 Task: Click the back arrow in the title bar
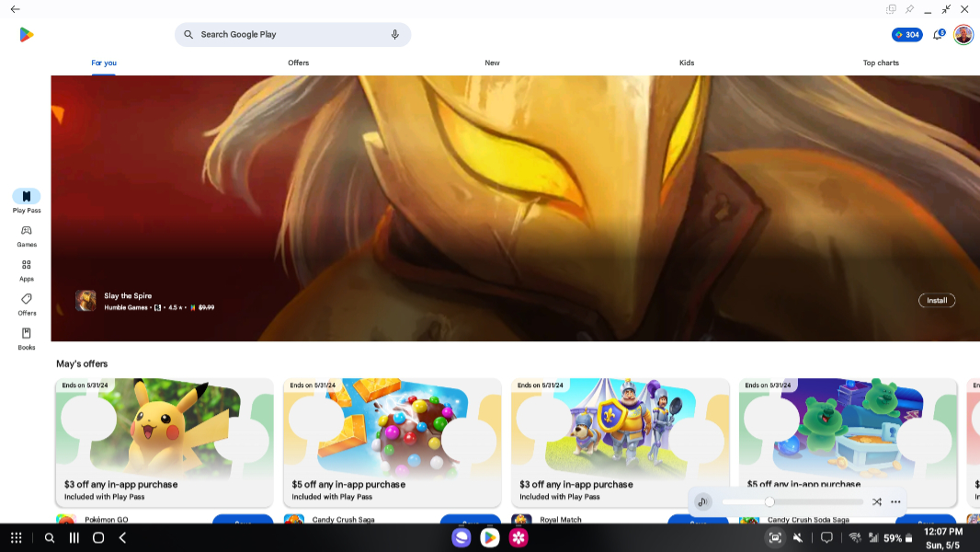pyautogui.click(x=15, y=9)
